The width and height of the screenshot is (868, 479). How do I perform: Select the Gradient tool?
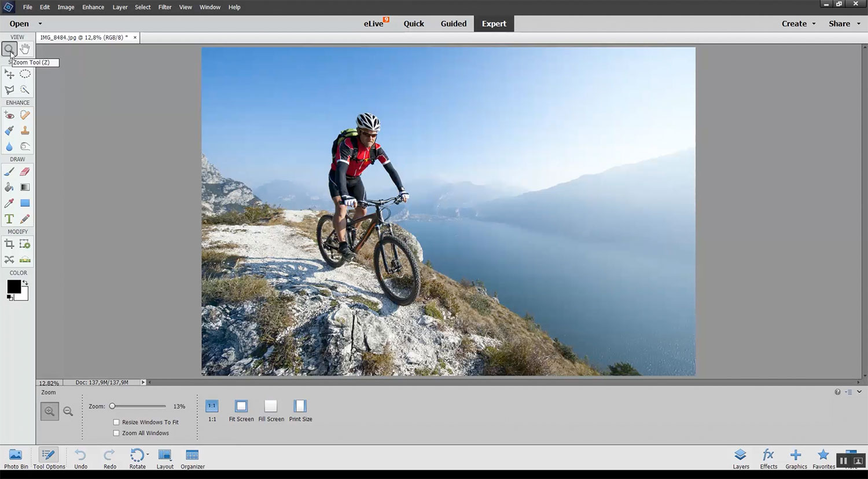(25, 187)
